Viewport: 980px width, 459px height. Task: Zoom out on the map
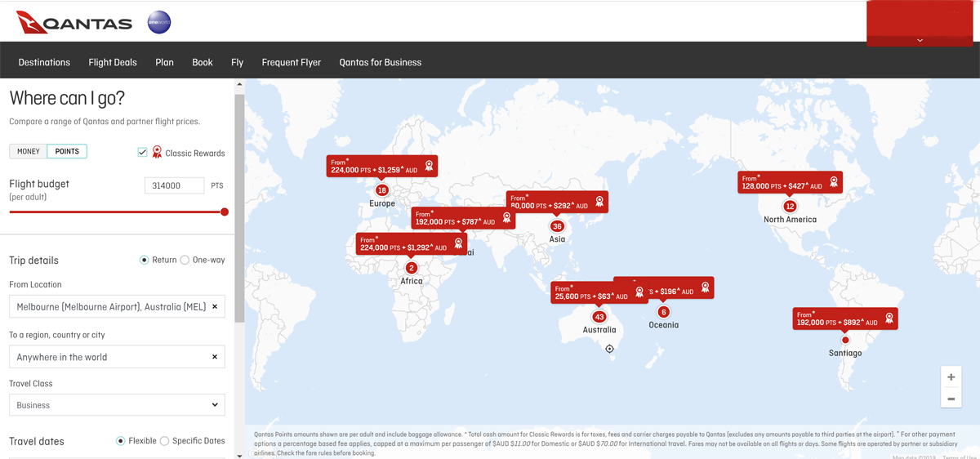[x=951, y=399]
